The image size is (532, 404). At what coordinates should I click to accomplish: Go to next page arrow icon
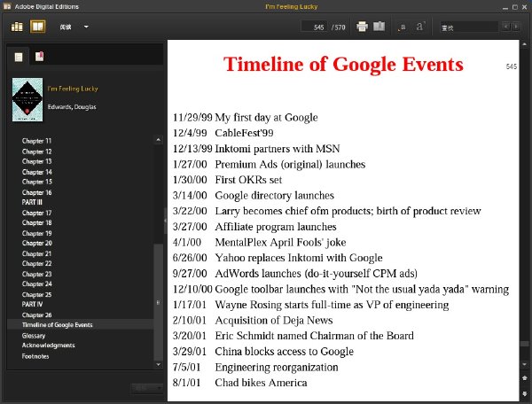tap(525, 393)
